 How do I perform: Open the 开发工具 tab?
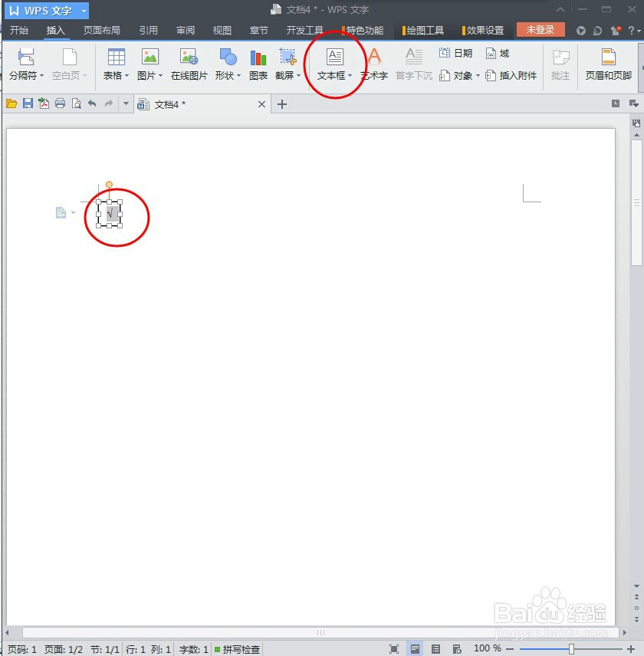tap(304, 31)
